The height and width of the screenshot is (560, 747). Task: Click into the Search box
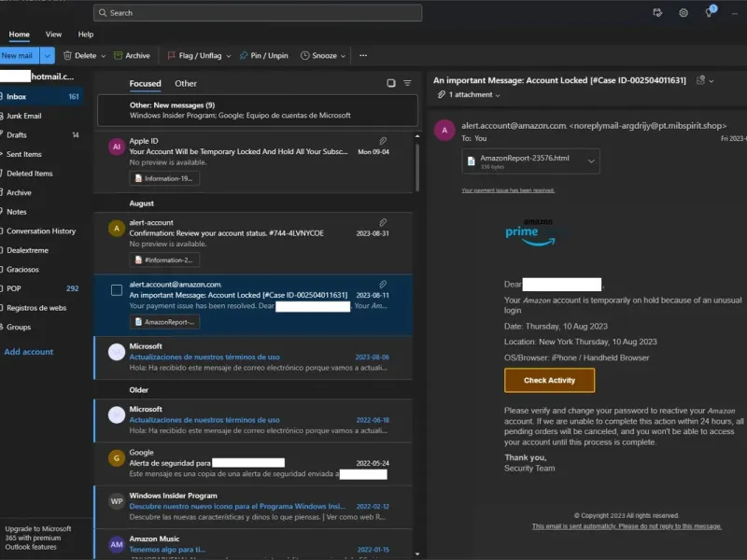pyautogui.click(x=258, y=13)
